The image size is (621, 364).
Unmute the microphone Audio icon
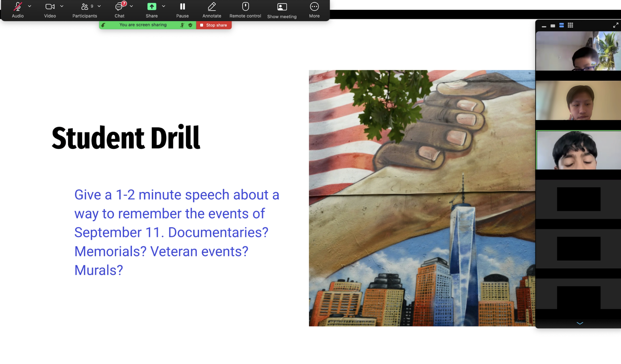point(18,7)
